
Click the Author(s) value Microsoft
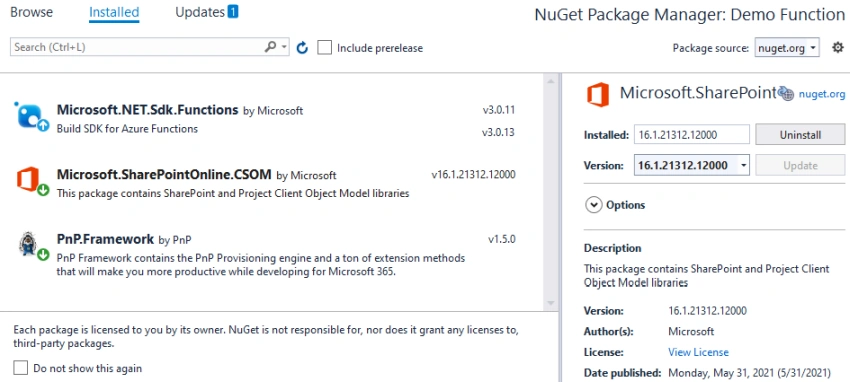point(691,331)
